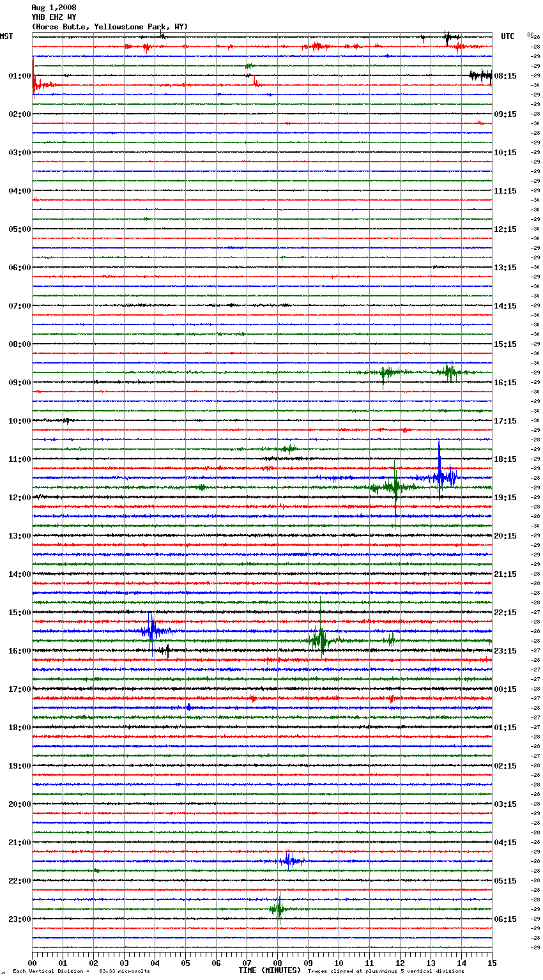Screen dimensions: 543x980
Task: Select the 12:00 MST time label
Action: coord(20,498)
